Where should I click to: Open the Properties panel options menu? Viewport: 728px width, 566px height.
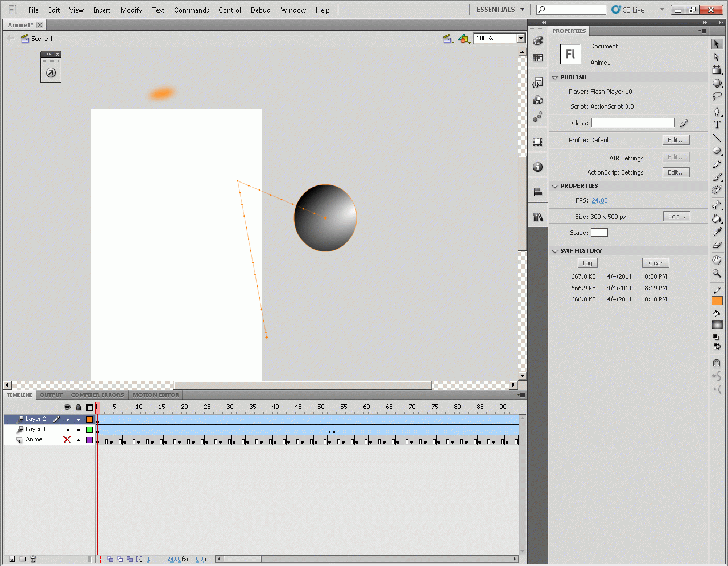703,31
